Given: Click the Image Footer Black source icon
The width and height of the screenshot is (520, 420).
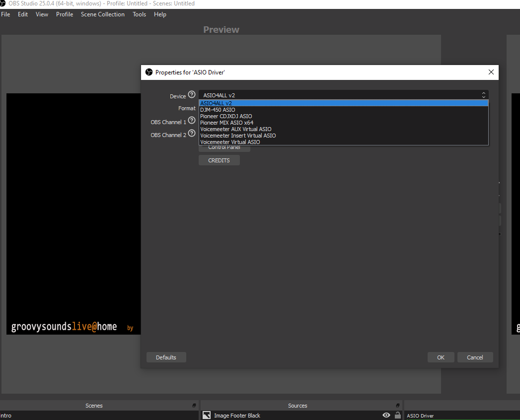Looking at the screenshot, I should coord(207,415).
